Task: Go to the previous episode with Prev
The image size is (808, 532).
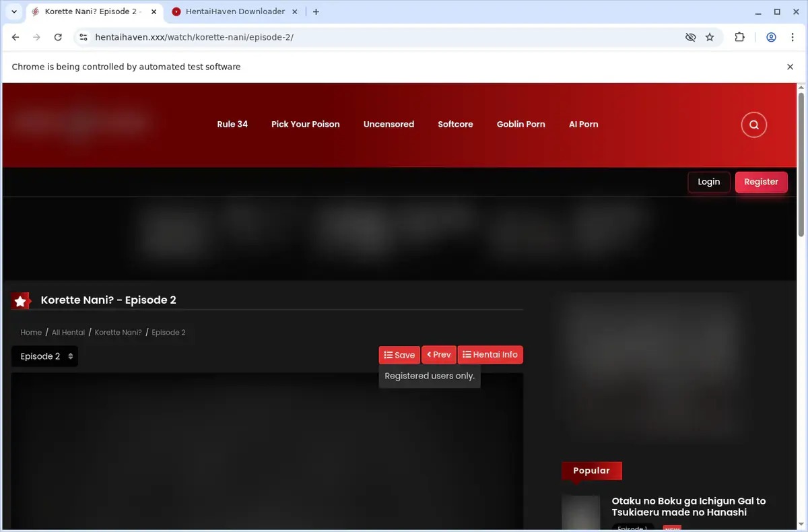Action: [x=439, y=355]
